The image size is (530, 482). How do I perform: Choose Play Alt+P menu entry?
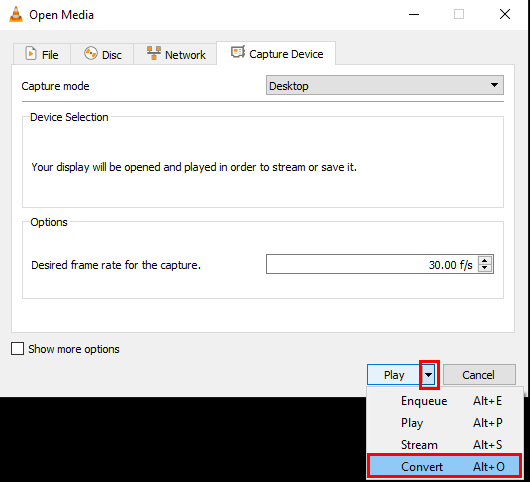tap(444, 423)
